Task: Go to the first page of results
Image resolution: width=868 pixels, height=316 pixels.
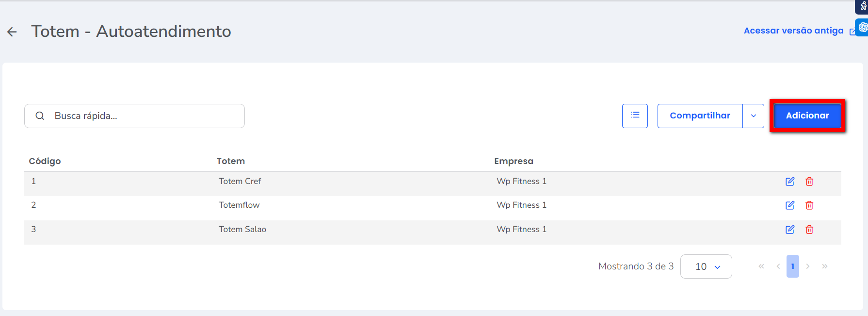Action: point(761,266)
